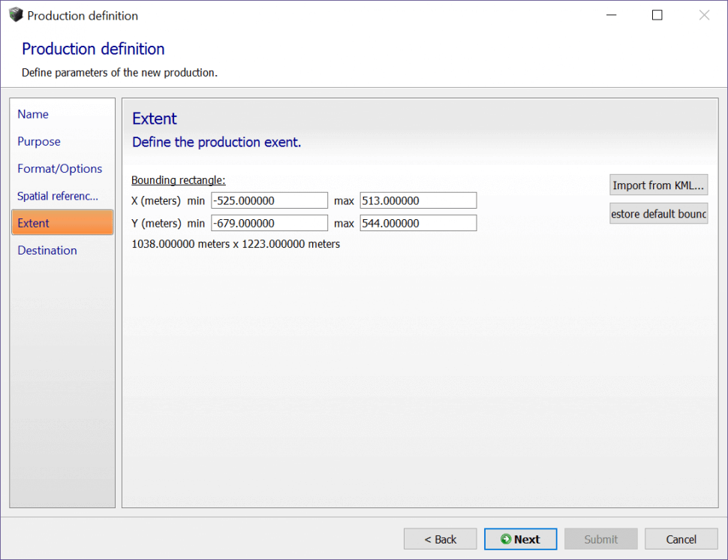This screenshot has width=728, height=560.
Task: Switch to Spatial reference step
Action: coord(58,196)
